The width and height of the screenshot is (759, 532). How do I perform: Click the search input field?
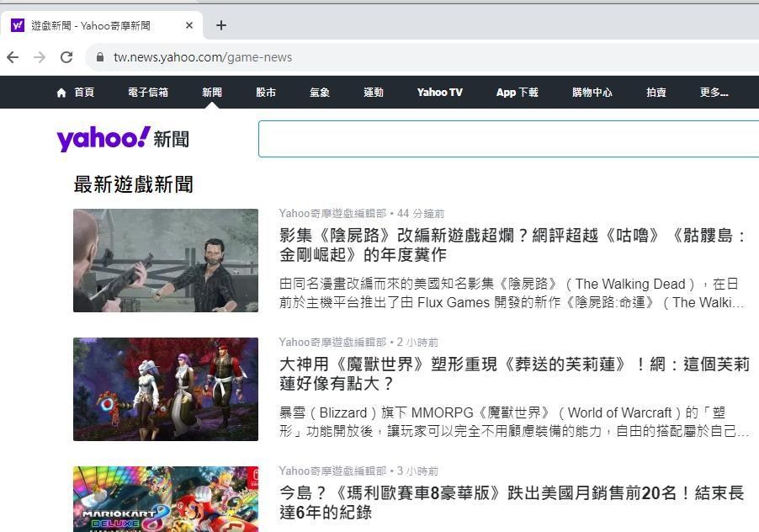pos(505,139)
